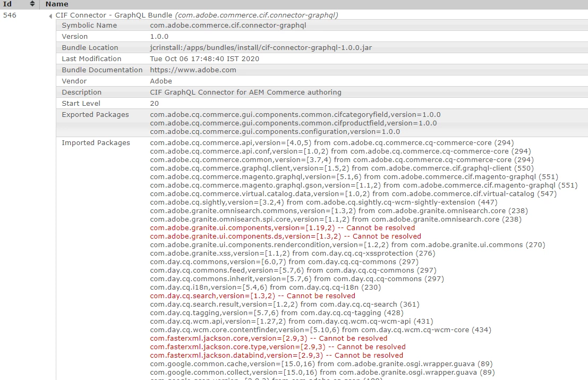Open magento.graphql.gson import line
The image size is (588, 380).
364,185
